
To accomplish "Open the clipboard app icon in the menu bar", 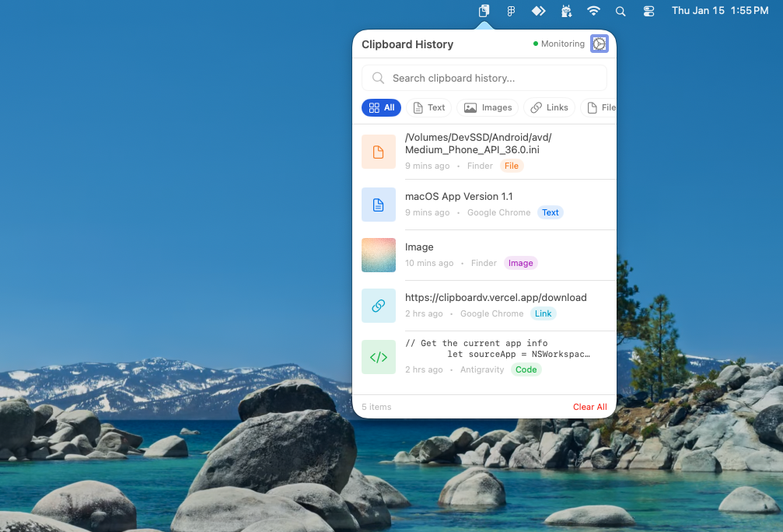I will pos(483,11).
